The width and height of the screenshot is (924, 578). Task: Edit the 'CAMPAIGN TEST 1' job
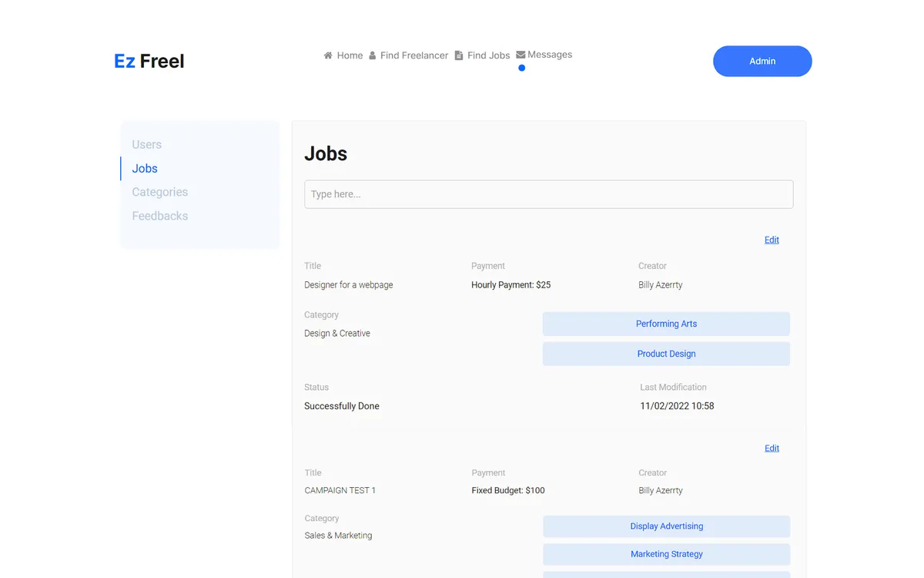tap(772, 448)
